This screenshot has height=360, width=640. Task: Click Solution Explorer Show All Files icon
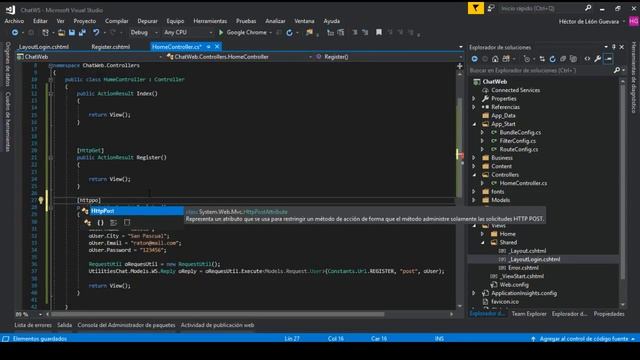click(x=573, y=59)
